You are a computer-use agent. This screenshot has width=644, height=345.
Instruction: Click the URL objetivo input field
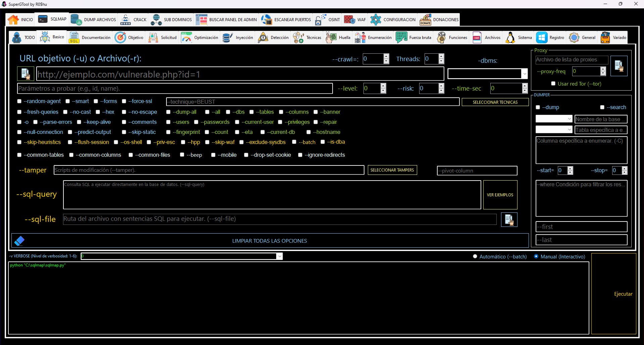pyautogui.click(x=240, y=74)
